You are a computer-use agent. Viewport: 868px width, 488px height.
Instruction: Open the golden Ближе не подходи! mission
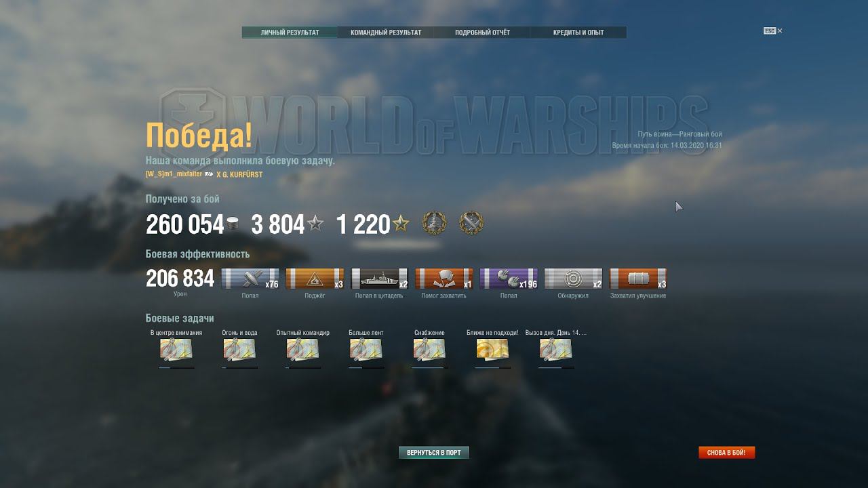click(492, 350)
